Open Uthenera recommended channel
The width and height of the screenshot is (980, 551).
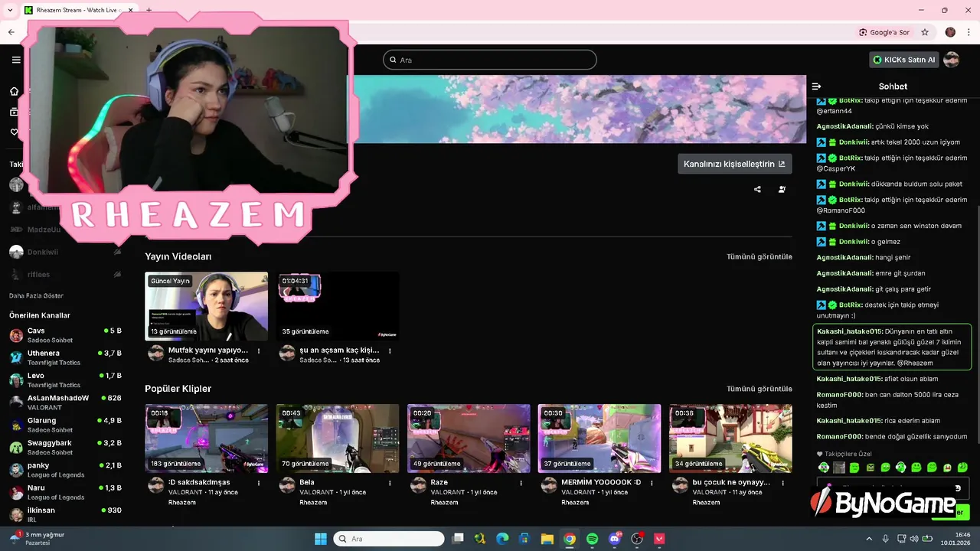point(65,357)
